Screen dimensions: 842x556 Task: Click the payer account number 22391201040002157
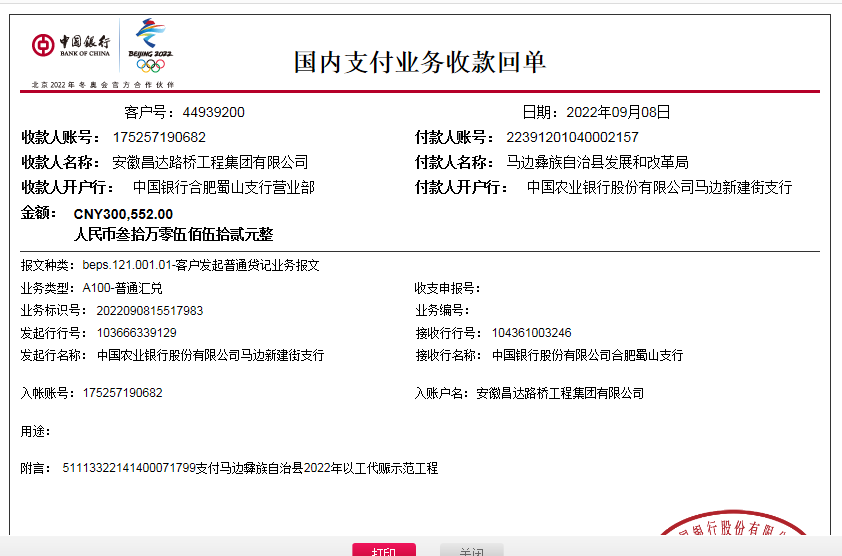point(572,137)
